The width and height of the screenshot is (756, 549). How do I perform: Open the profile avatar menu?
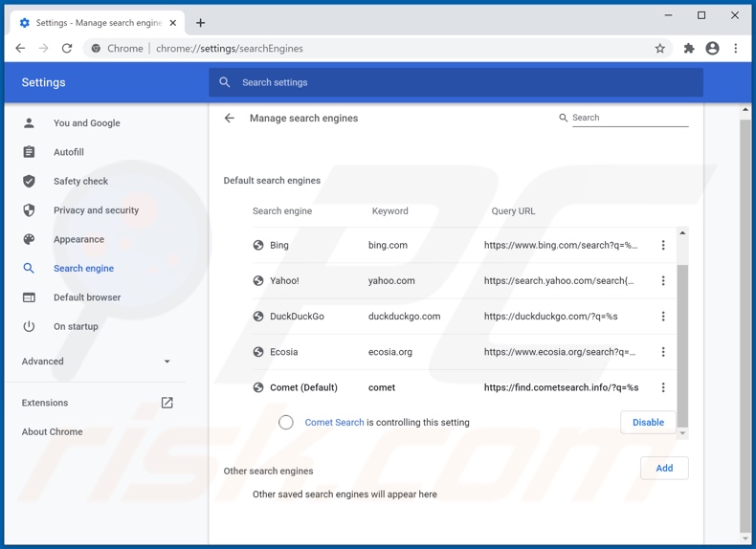coord(712,48)
